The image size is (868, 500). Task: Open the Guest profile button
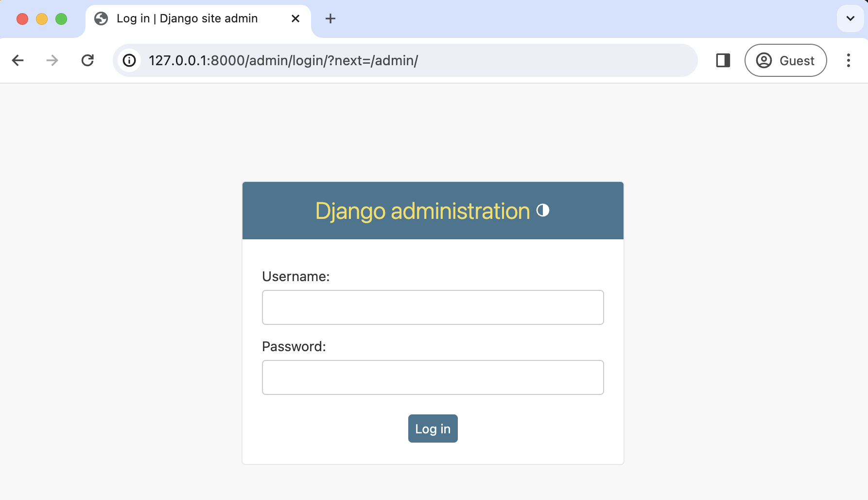click(x=785, y=60)
